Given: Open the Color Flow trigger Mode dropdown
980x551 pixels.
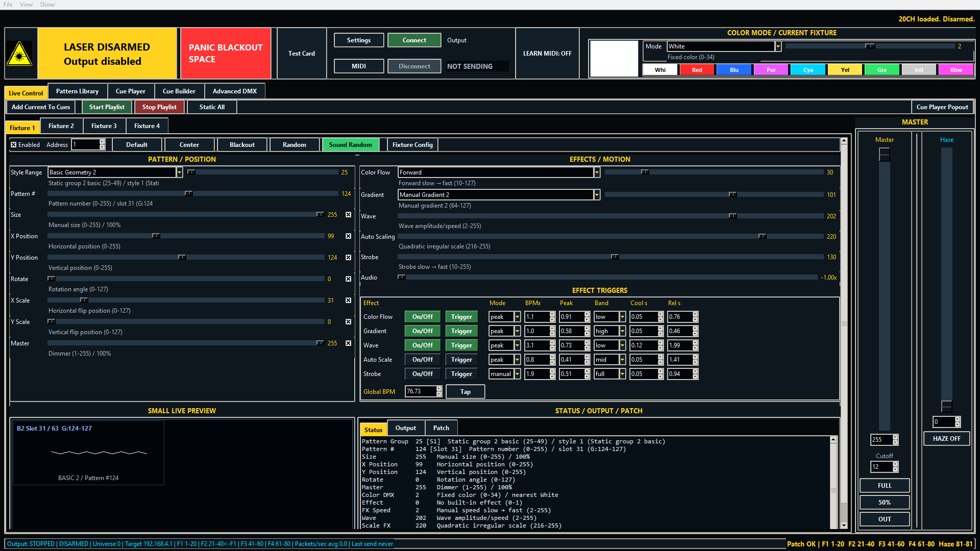Looking at the screenshot, I should coord(517,317).
